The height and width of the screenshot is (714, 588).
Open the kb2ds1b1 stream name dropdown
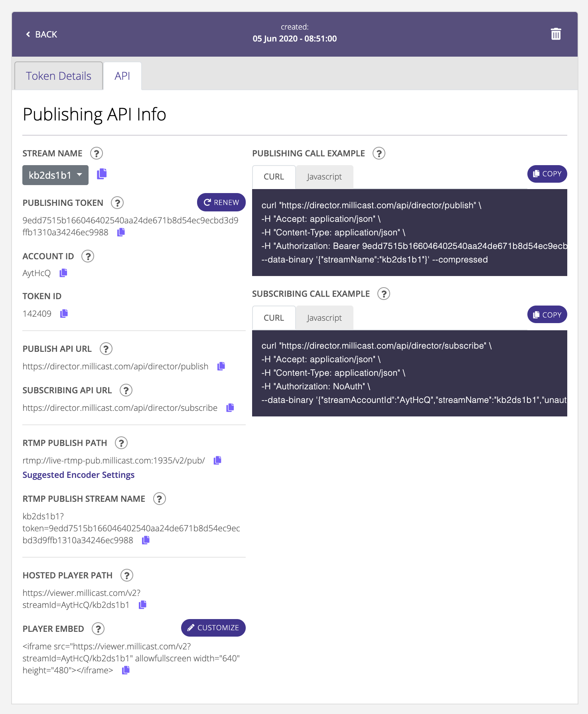tap(55, 175)
